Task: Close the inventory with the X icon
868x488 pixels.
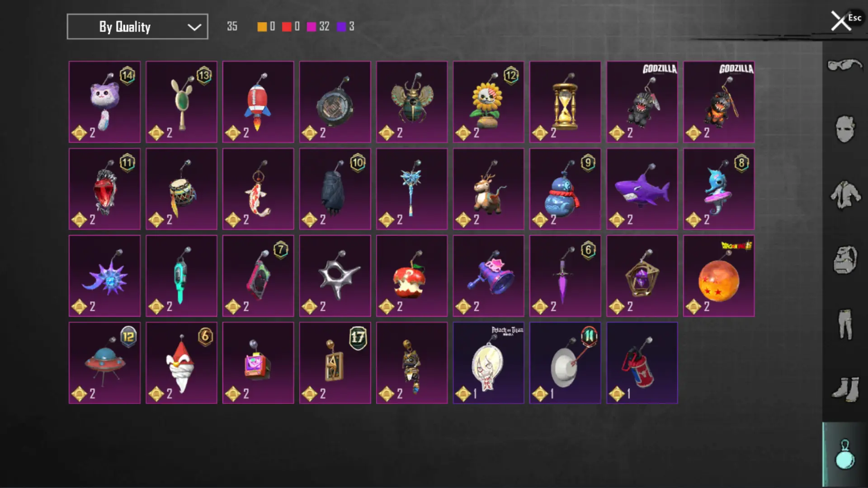Action: point(841,21)
